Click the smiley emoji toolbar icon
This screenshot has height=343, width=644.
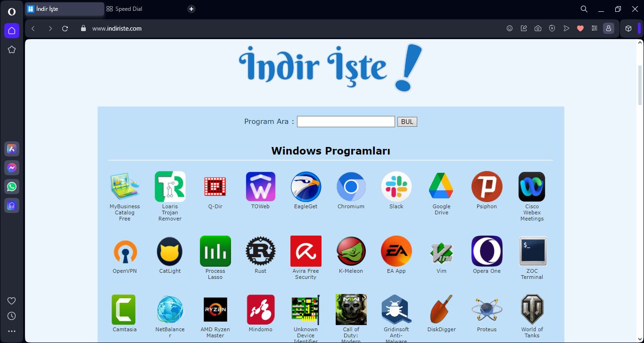[510, 28]
